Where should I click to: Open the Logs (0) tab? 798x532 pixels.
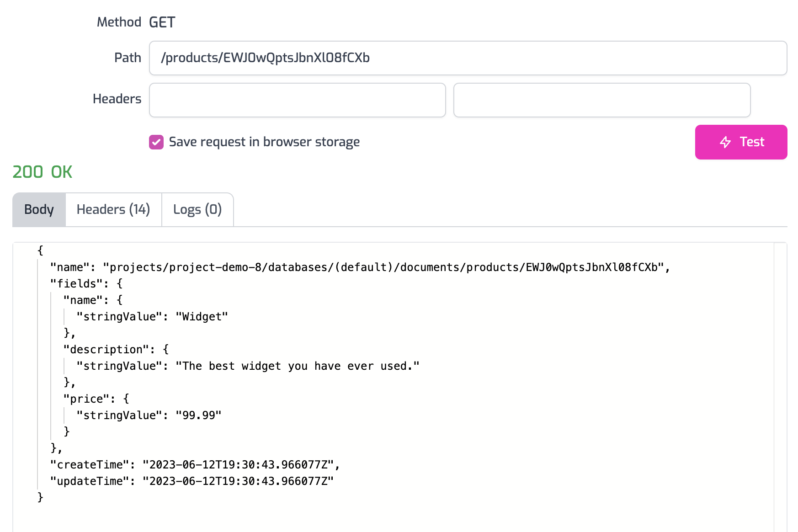[197, 210]
